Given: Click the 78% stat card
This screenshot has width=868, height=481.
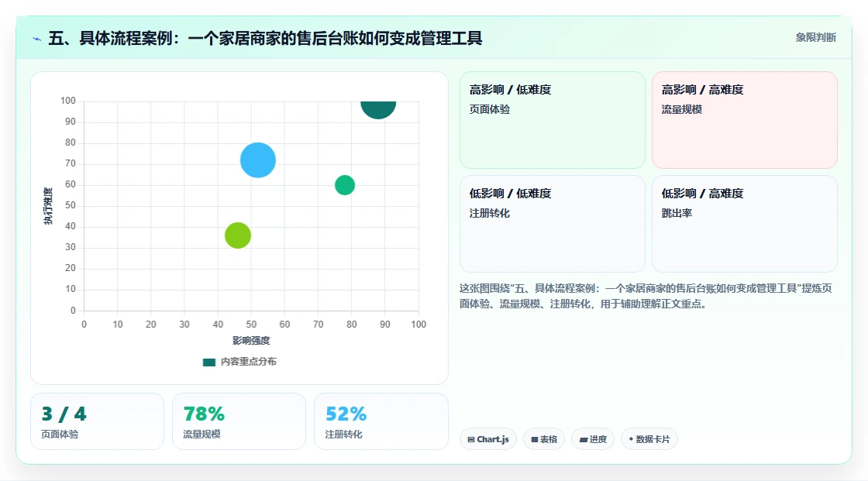Looking at the screenshot, I should (239, 421).
